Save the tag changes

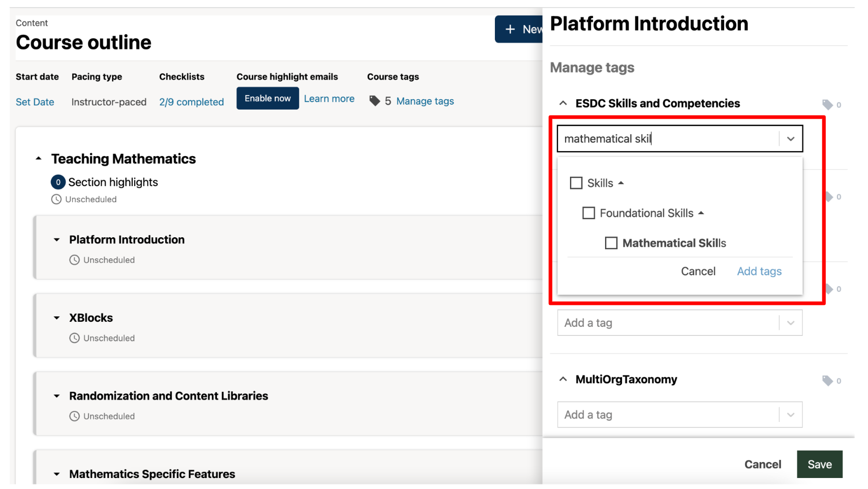point(819,464)
